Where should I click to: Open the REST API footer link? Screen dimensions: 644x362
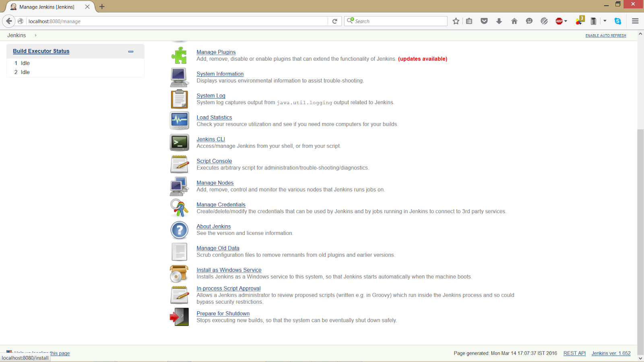[x=574, y=353]
